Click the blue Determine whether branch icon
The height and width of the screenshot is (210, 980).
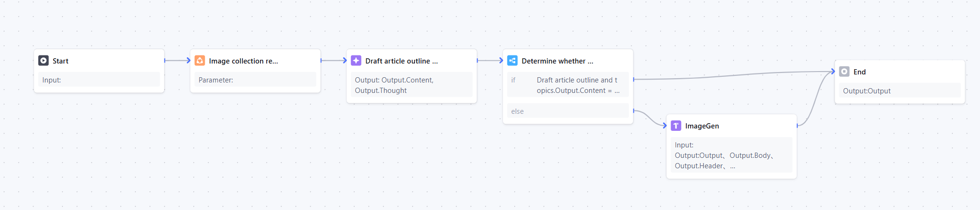pyautogui.click(x=512, y=61)
